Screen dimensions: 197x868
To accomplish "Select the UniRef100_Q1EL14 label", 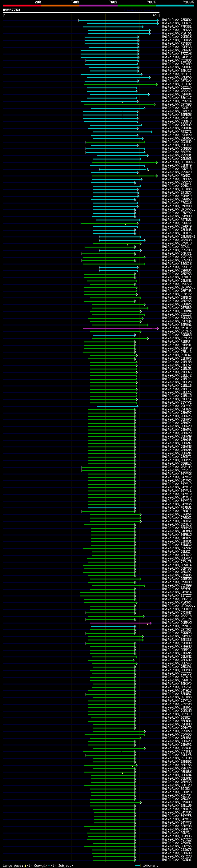I will [177, 400].
